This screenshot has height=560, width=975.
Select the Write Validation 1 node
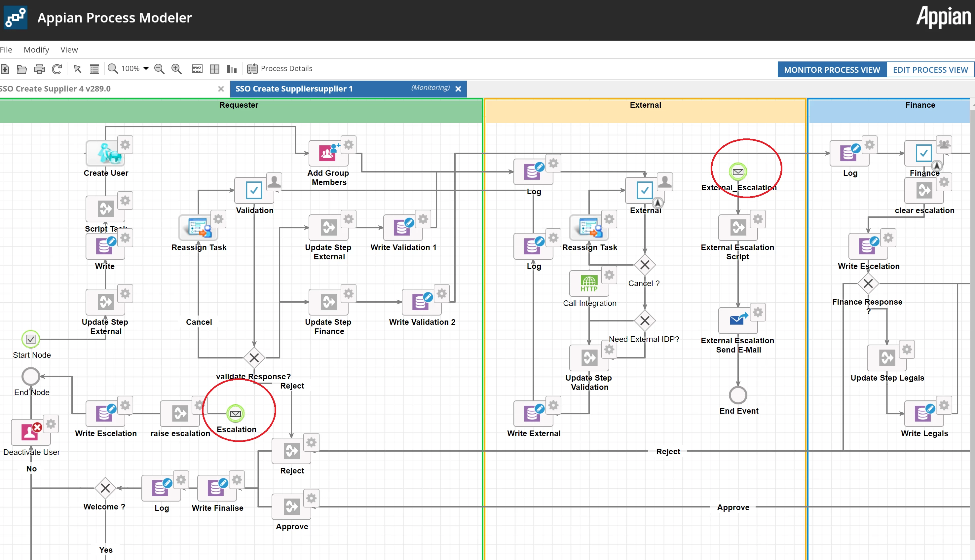[x=403, y=227]
